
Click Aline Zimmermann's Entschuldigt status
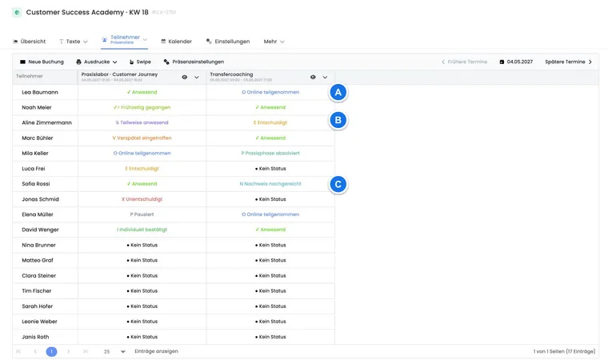(270, 122)
